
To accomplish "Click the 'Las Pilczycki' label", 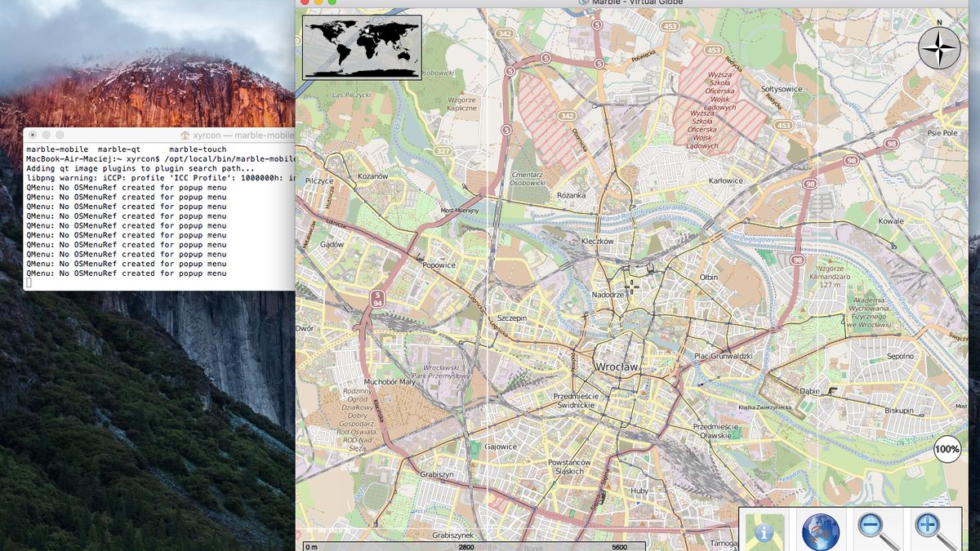I will (x=352, y=96).
